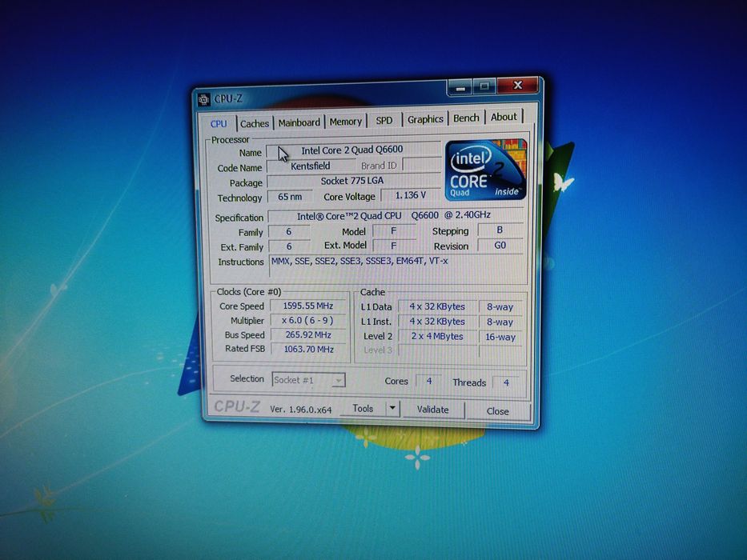Viewport: 747px width, 560px height.
Task: Click the L1 Inst. 4 x 32 KBytes value
Action: pos(437,322)
